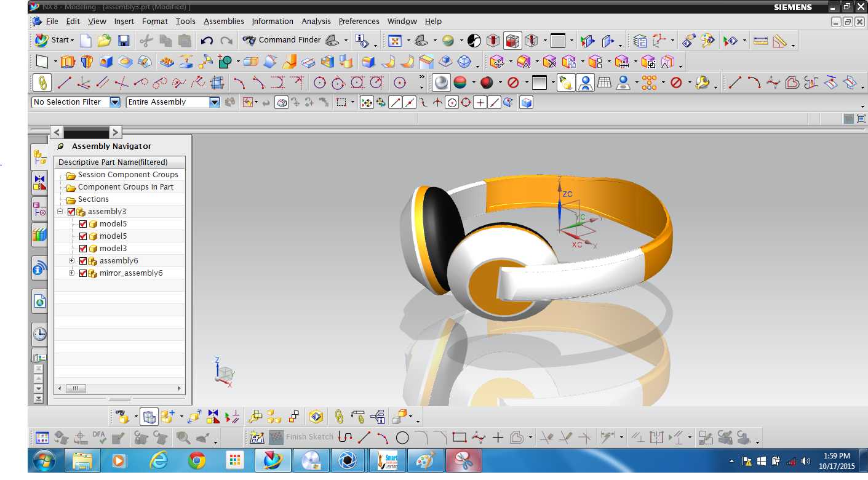Click the Fit view icon
868x480 pixels.
click(x=394, y=41)
